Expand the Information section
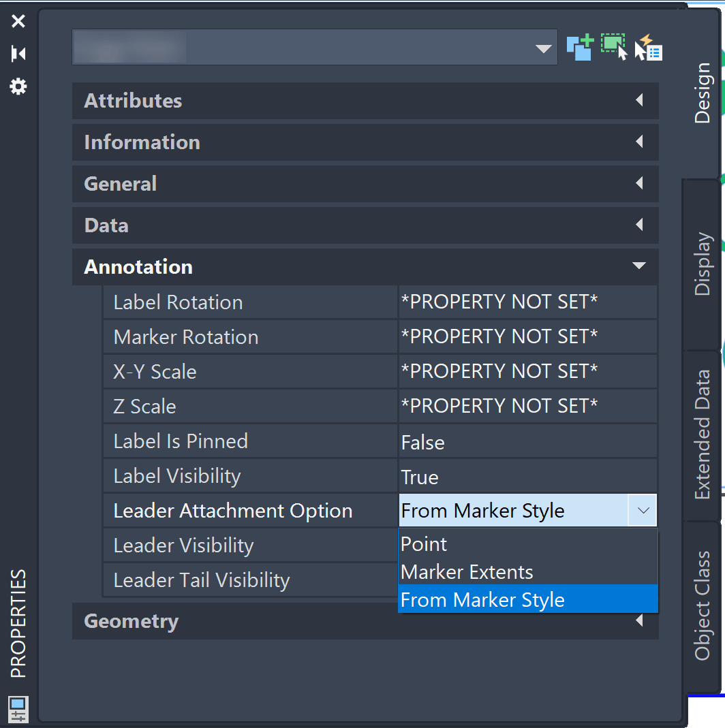The width and height of the screenshot is (725, 728). coord(365,142)
